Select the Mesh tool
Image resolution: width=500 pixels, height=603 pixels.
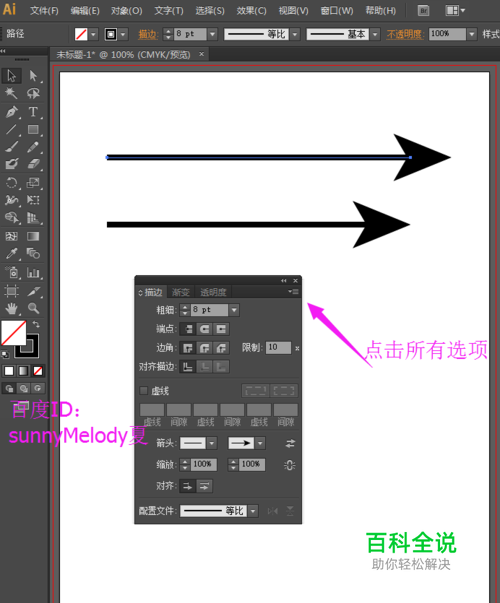pyautogui.click(x=12, y=236)
